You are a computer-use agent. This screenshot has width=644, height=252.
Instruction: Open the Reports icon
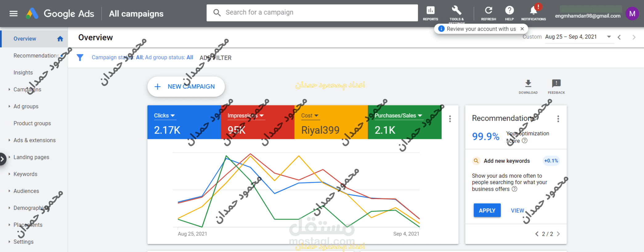(430, 11)
